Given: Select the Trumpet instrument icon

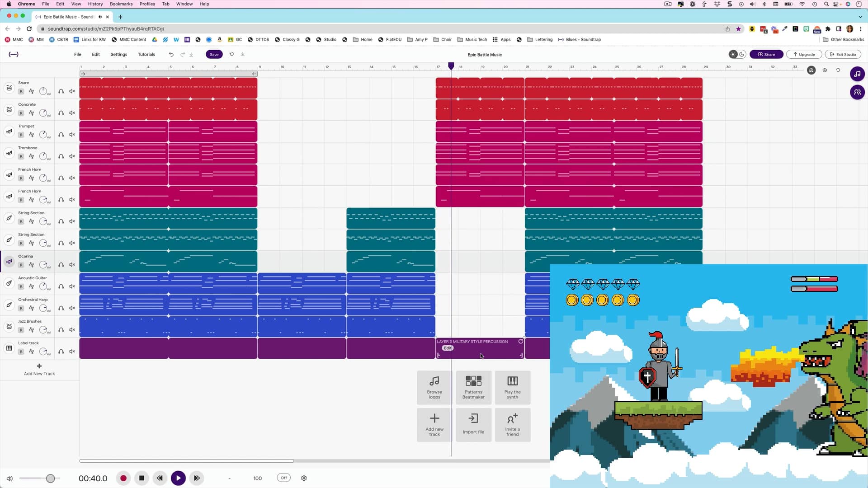Looking at the screenshot, I should [x=9, y=131].
